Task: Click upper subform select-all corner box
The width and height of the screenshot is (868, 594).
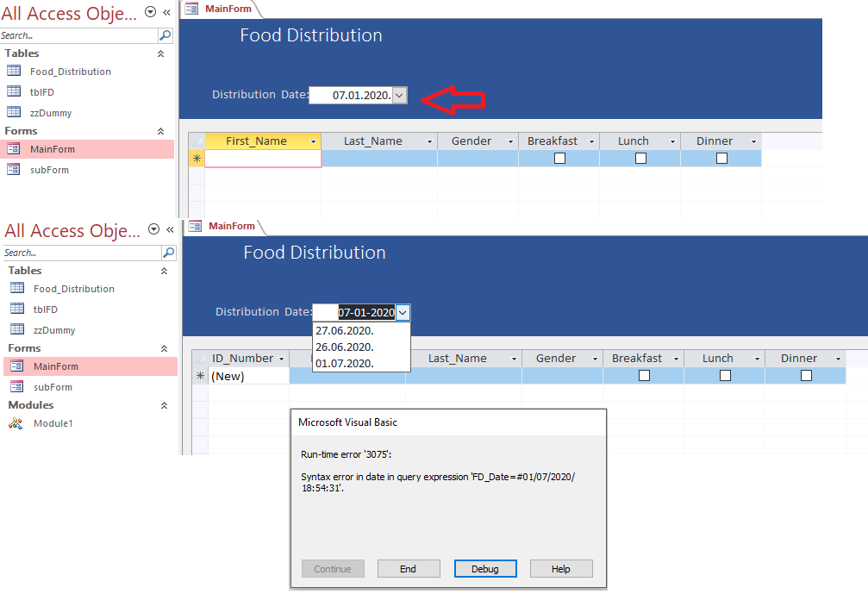Action: tap(197, 141)
